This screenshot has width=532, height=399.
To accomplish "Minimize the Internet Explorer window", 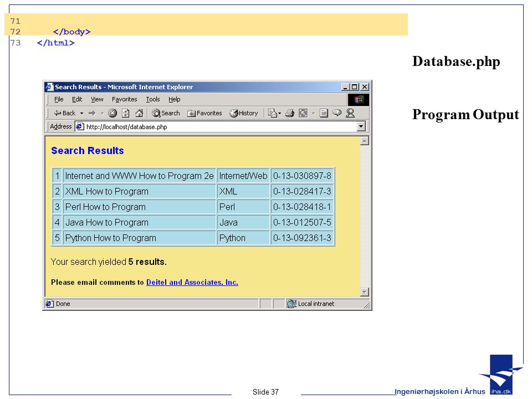I will (345, 87).
